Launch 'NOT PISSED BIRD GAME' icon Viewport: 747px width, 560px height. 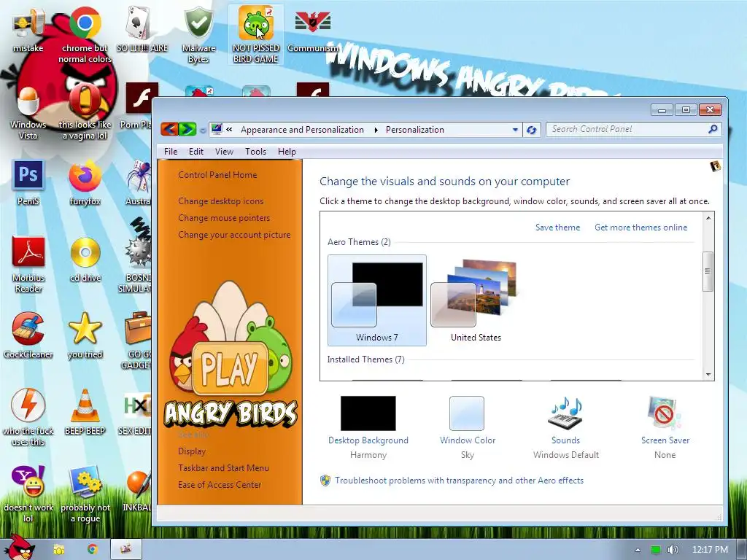tap(256, 34)
